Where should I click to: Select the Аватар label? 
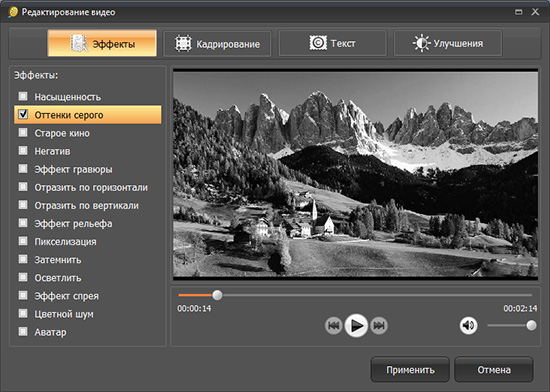point(50,332)
